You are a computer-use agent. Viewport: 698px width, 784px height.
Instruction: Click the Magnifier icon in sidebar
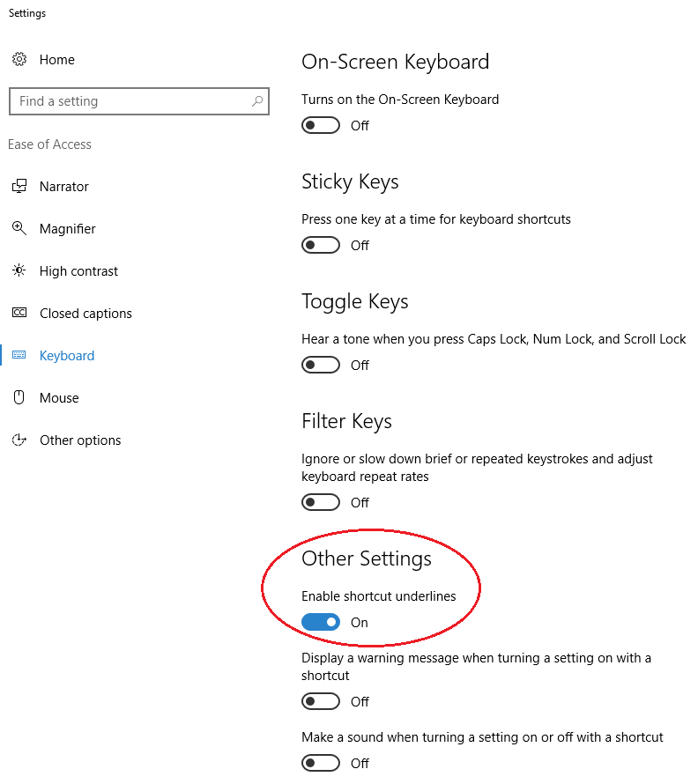coord(19,229)
